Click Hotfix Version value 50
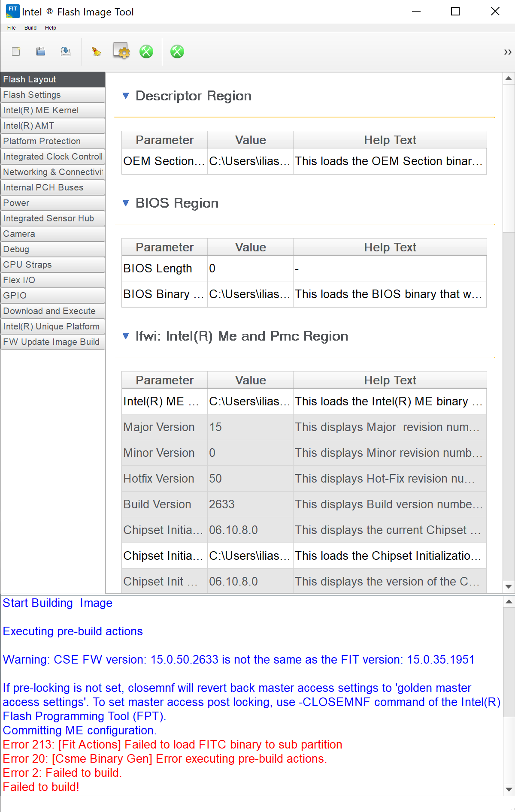Viewport: 515px width, 812px height. click(250, 479)
